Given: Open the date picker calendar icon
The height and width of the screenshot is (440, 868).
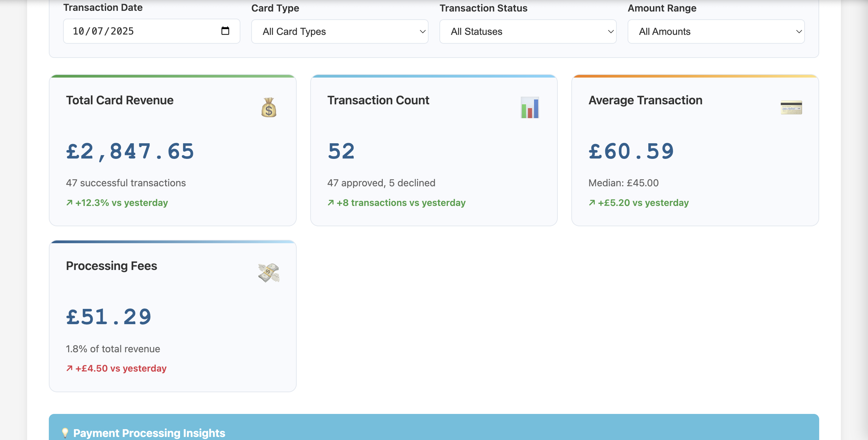Looking at the screenshot, I should 225,31.
